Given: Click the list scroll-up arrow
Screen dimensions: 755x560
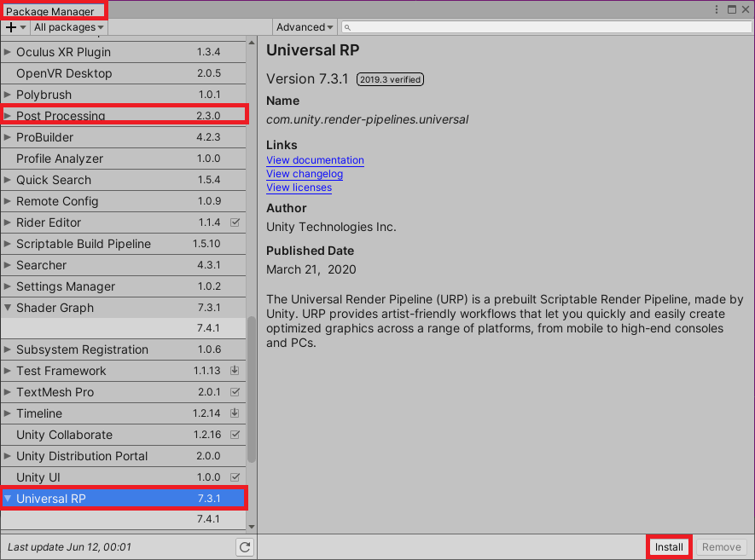Looking at the screenshot, I should point(252,43).
